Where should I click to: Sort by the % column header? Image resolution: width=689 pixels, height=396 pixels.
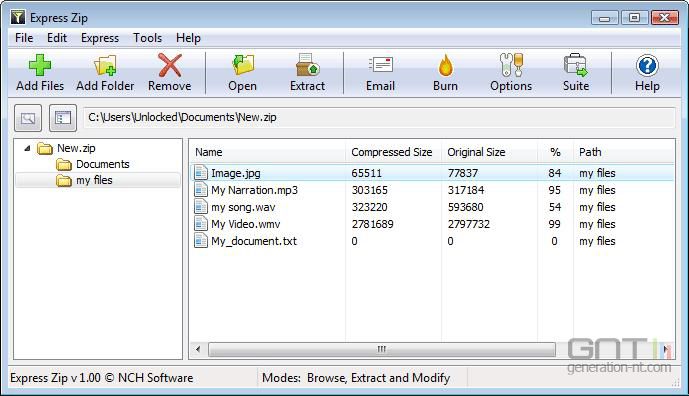[x=555, y=152]
